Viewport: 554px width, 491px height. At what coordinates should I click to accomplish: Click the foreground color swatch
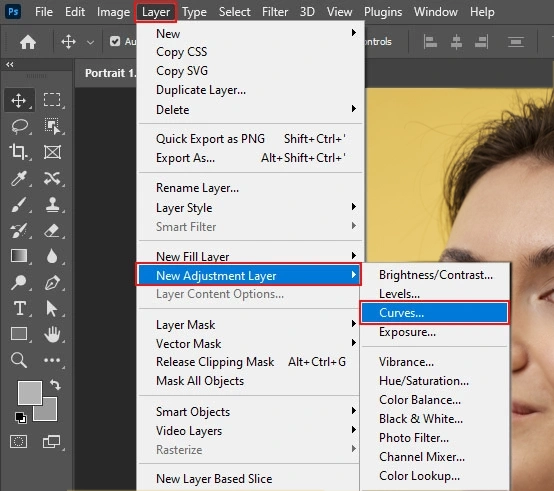[x=30, y=392]
